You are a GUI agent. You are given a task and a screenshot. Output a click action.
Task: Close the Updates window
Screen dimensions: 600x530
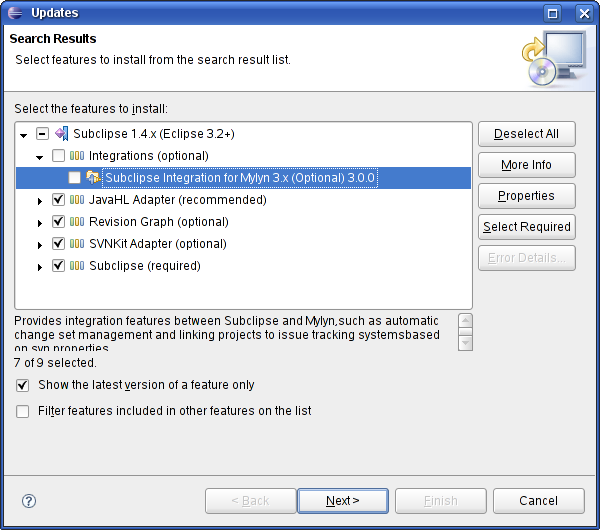[x=584, y=13]
